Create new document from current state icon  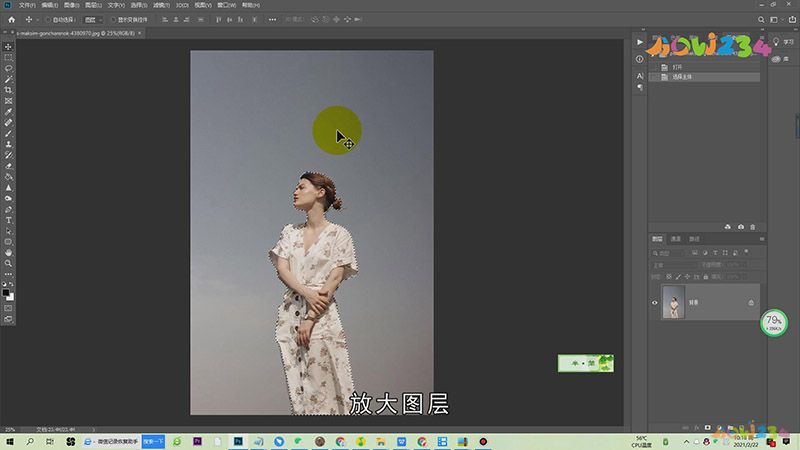click(x=728, y=227)
